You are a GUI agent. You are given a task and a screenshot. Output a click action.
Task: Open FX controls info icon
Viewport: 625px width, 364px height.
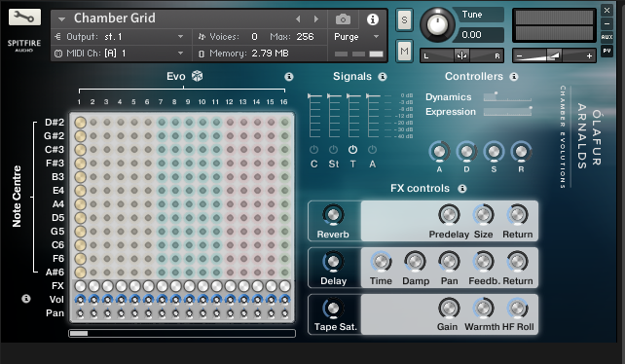[x=462, y=188]
